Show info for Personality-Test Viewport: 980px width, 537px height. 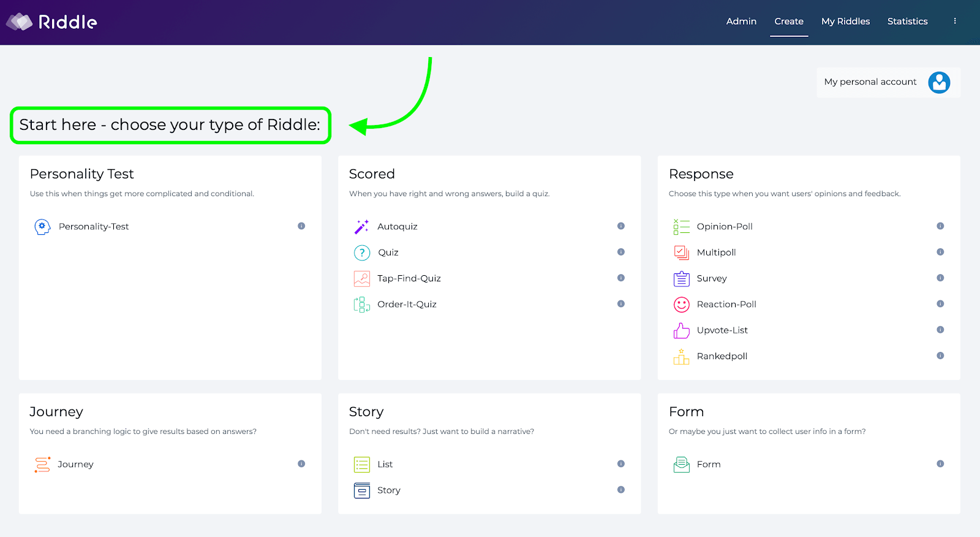[x=301, y=226]
